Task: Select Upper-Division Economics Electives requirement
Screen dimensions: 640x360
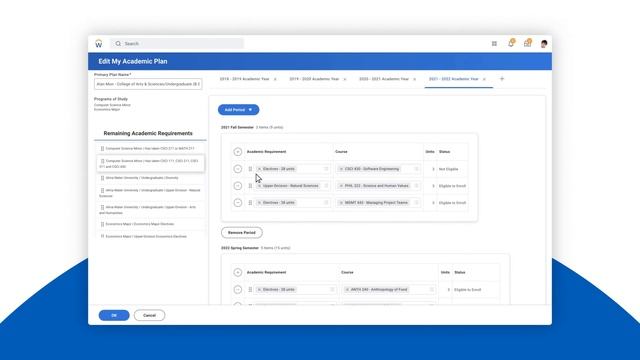Action: [x=150, y=236]
